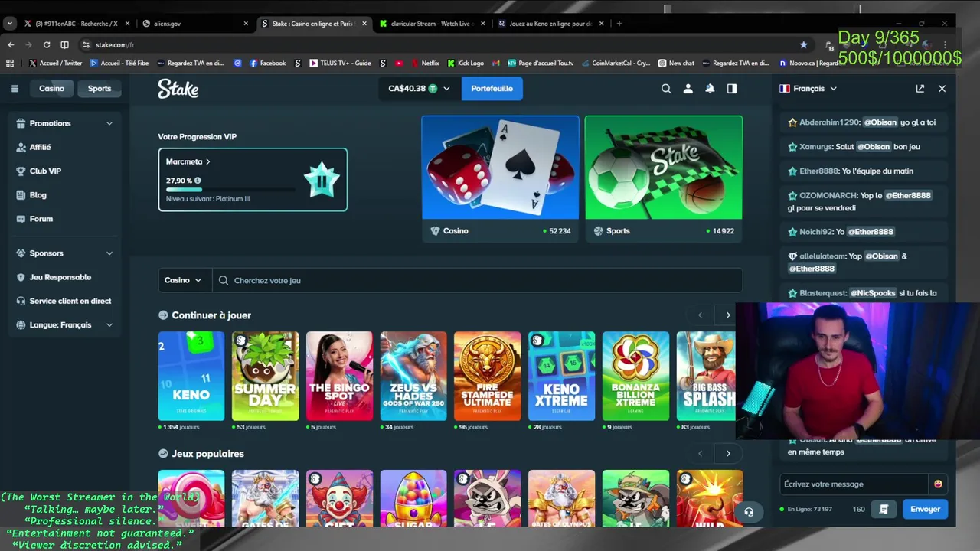The image size is (980, 551).
Task: Show next Jeux populaires games
Action: click(728, 454)
